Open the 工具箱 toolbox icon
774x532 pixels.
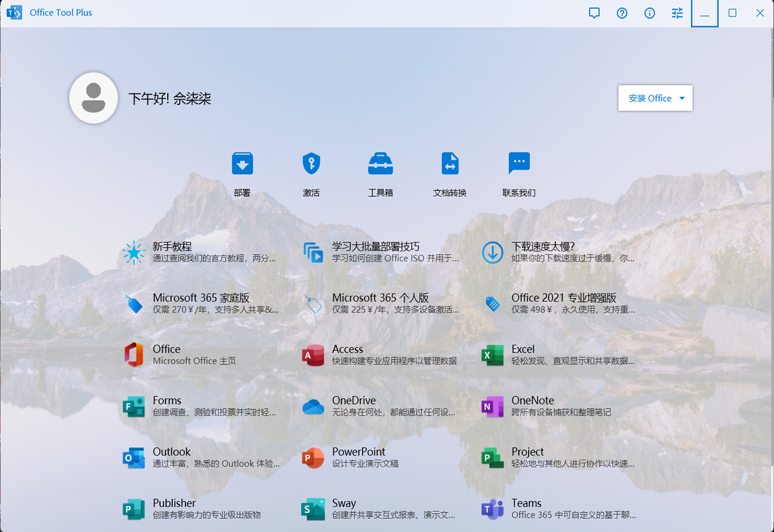(380, 163)
